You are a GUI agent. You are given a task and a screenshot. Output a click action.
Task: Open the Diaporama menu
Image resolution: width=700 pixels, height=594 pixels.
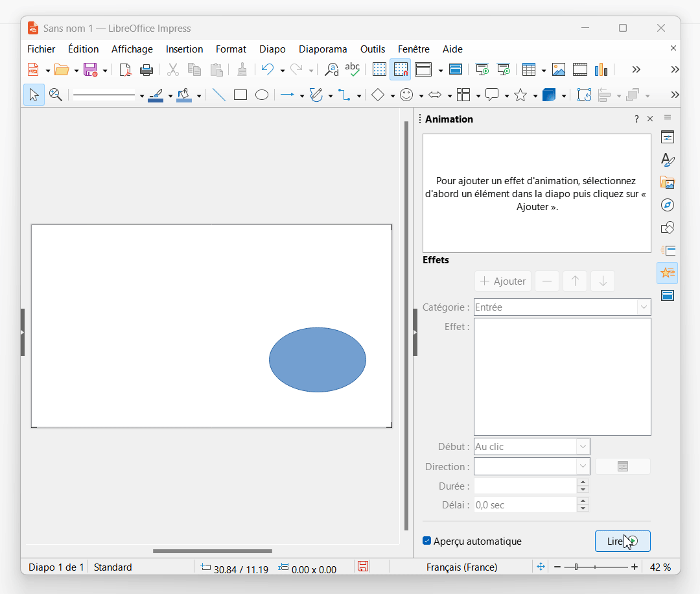pyautogui.click(x=323, y=49)
